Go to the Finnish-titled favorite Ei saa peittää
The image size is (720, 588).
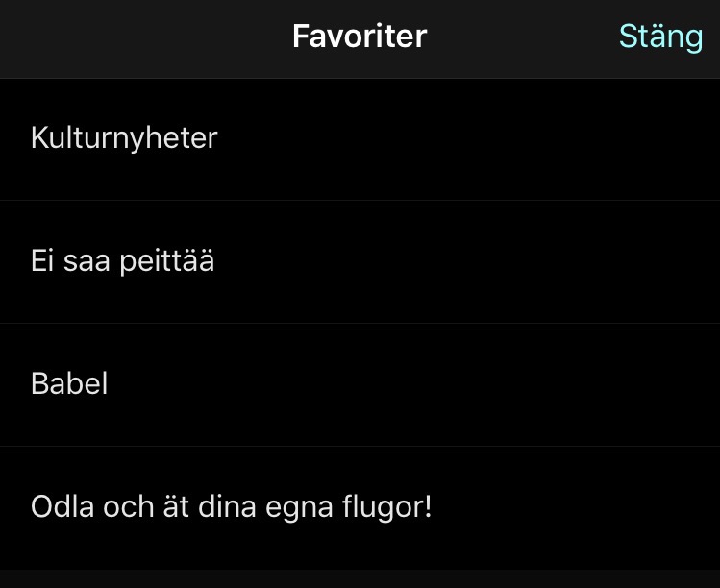(x=122, y=261)
